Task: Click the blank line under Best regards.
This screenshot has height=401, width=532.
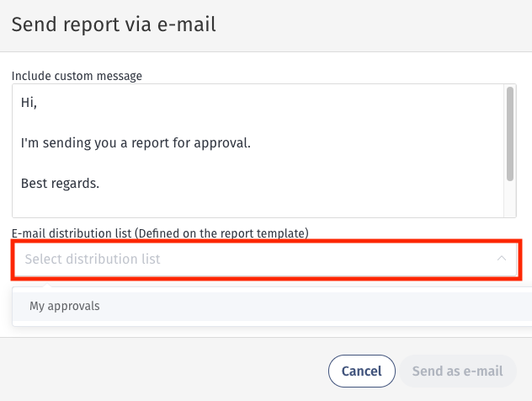Action: point(258,203)
